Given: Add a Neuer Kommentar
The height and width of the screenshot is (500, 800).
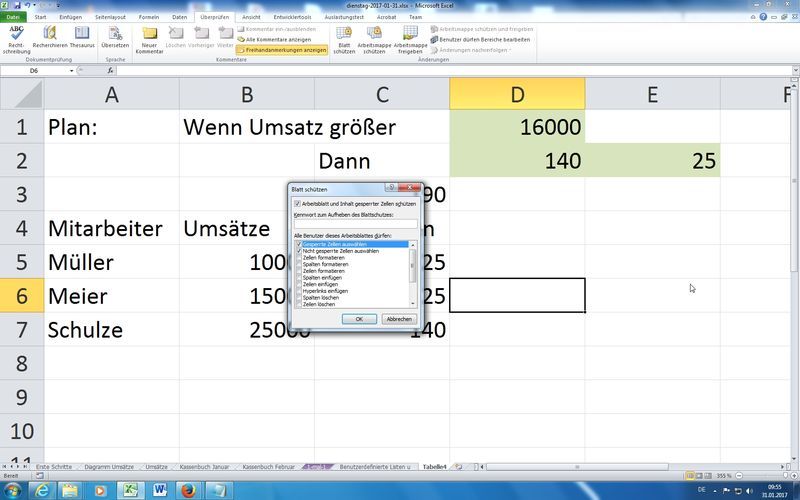Looking at the screenshot, I should click(x=149, y=40).
